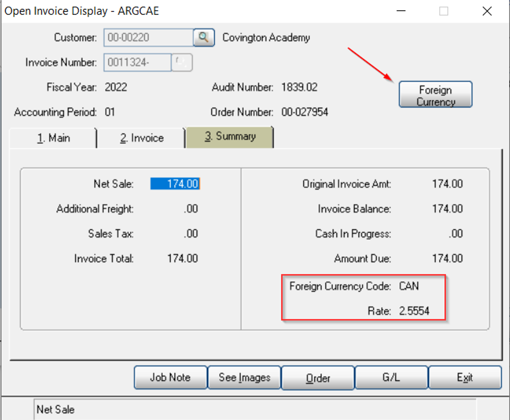This screenshot has width=510, height=420.
Task: Click the Additional Freight value
Action: [x=191, y=208]
